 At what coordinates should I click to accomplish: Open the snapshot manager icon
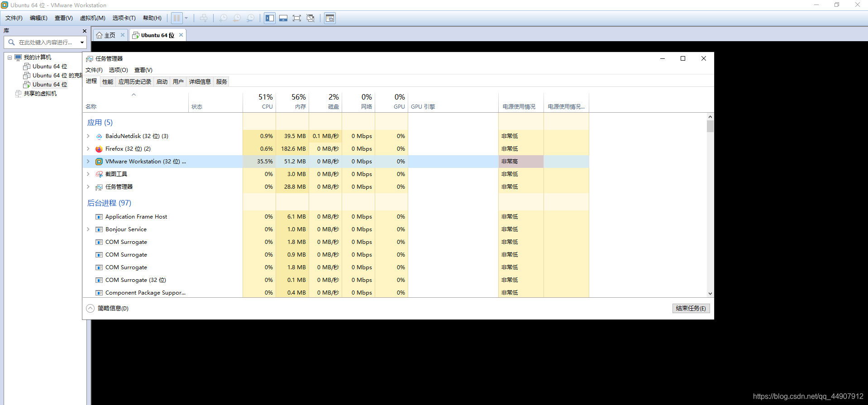point(250,18)
